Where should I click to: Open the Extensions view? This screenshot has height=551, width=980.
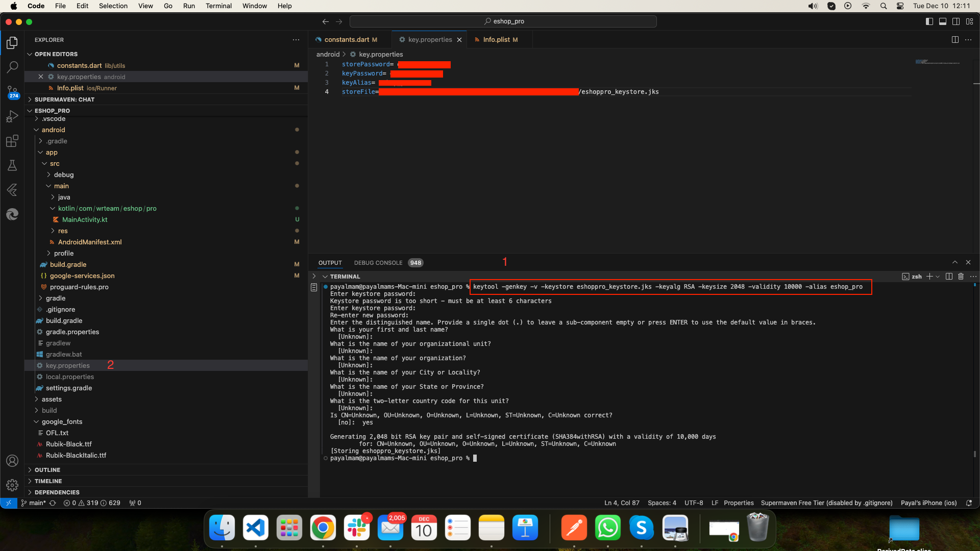click(x=12, y=141)
